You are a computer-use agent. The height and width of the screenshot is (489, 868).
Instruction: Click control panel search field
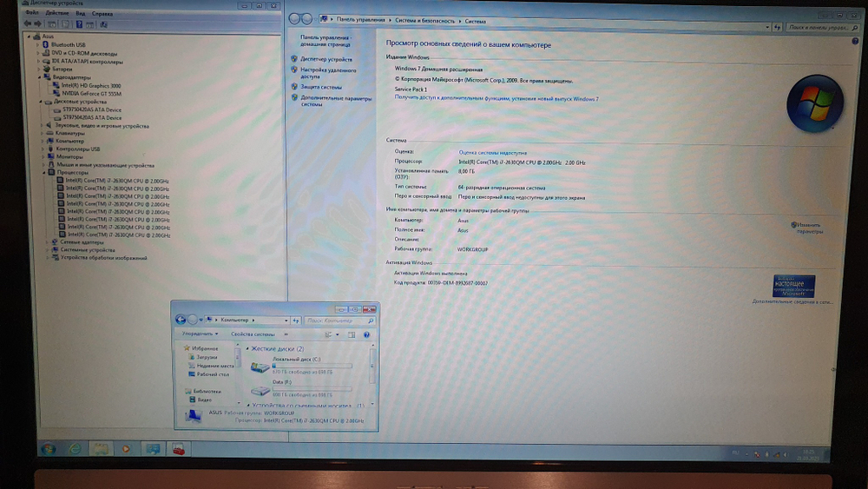822,27
